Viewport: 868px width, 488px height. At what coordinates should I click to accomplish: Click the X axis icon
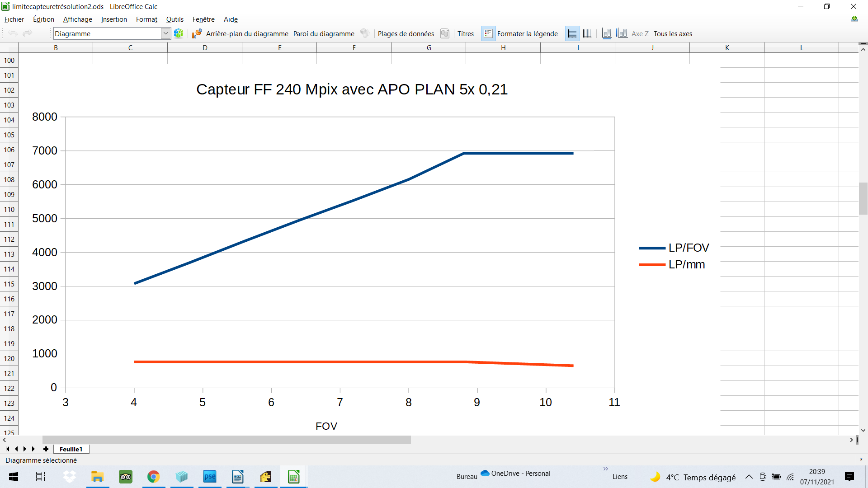point(607,33)
